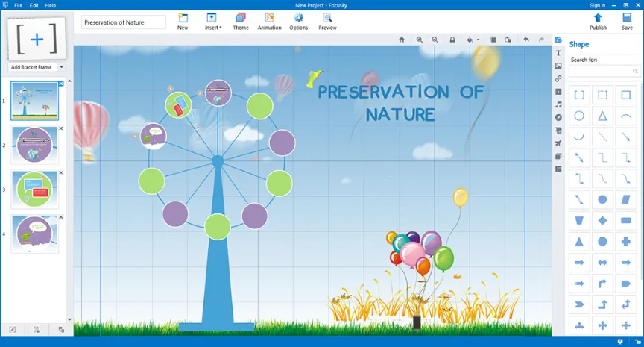
Task: Click the Save disk icon
Action: click(x=627, y=18)
